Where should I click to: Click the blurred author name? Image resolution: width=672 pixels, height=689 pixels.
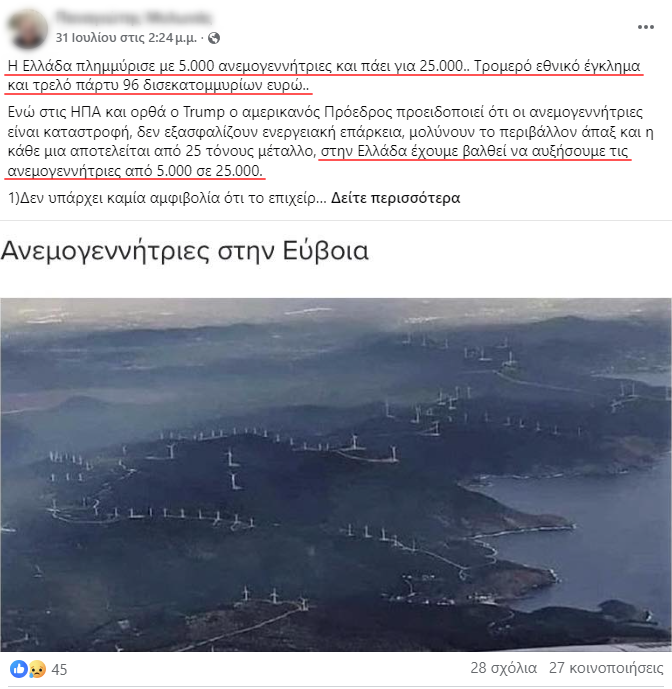[x=134, y=18]
